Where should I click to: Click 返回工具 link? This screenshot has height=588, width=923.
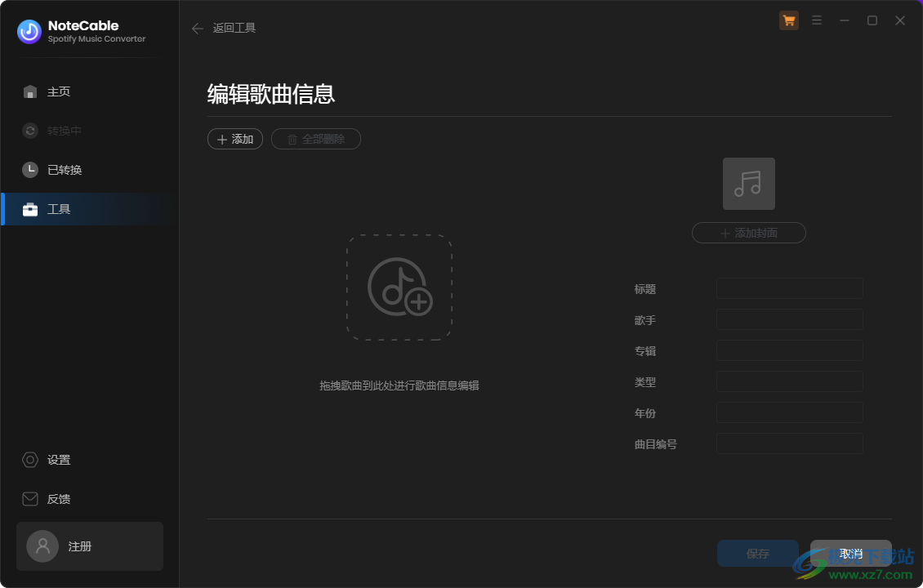[x=234, y=29]
